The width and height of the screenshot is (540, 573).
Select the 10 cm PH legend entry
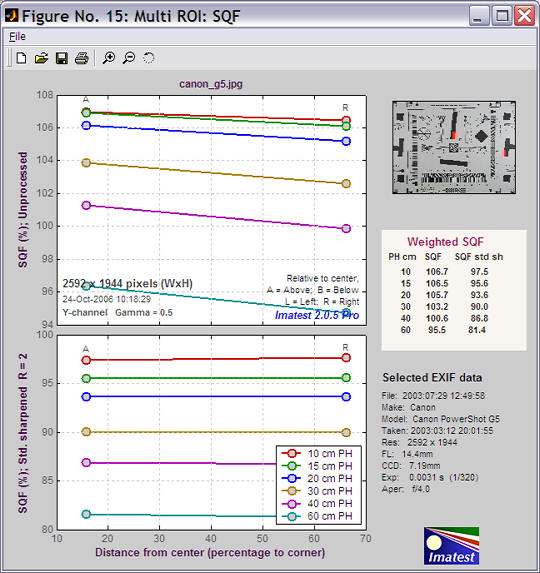pyautogui.click(x=317, y=454)
